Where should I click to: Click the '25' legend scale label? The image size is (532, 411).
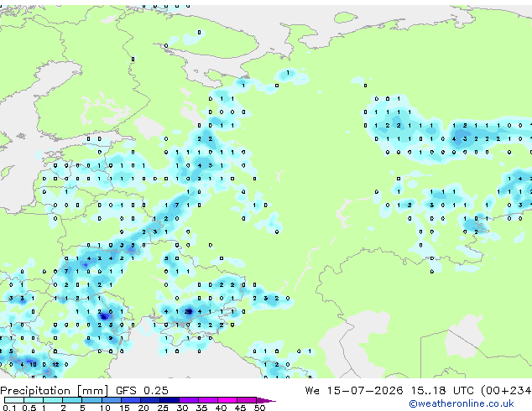[x=163, y=408]
